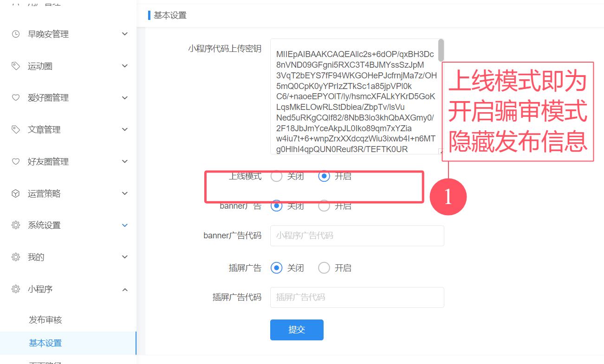
Task: Expand 我的 menu chevron
Action: click(124, 257)
